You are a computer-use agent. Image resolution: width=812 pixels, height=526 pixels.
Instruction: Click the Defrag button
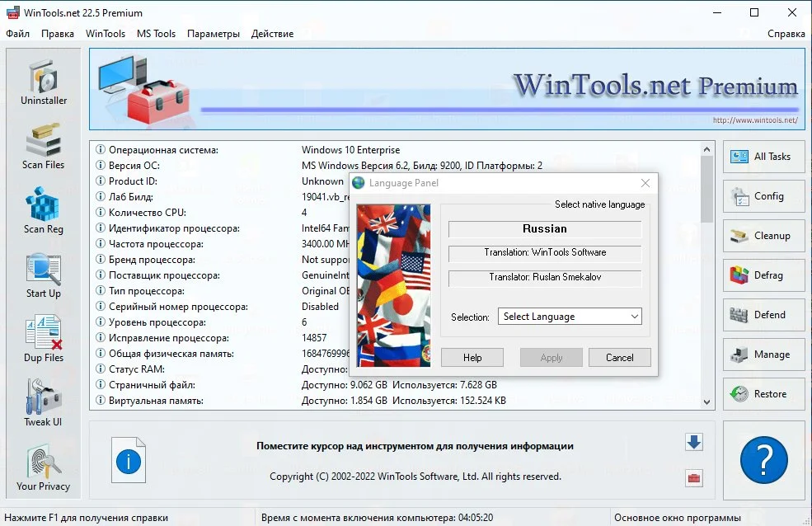(764, 275)
